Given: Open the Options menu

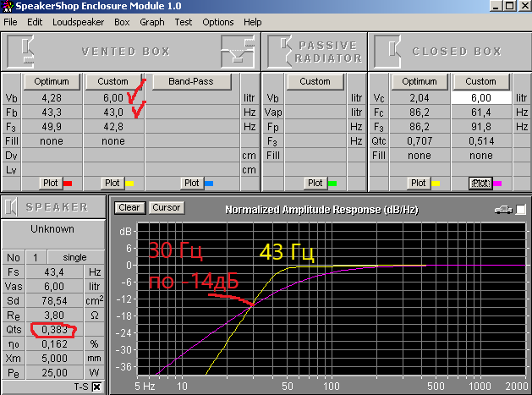Looking at the screenshot, I should coord(218,22).
